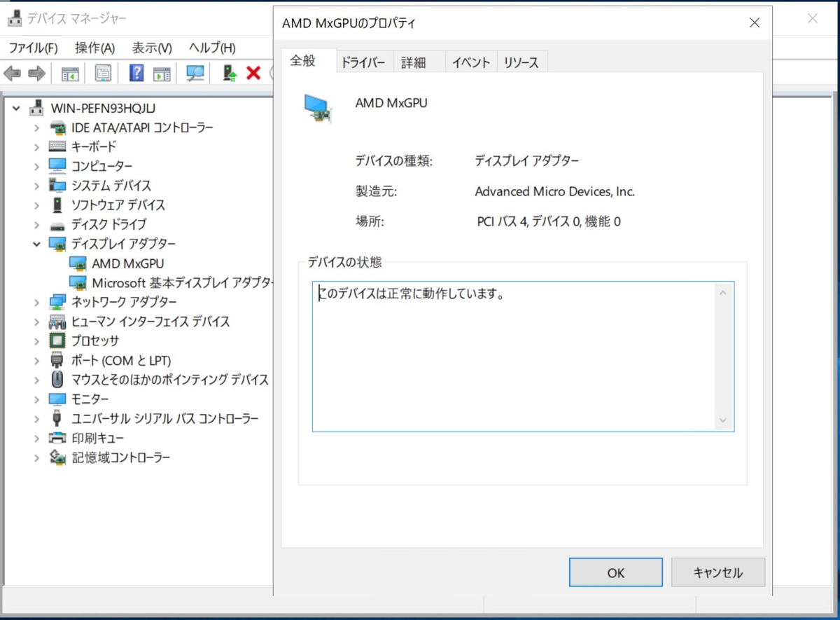Click the Forward navigation arrow
This screenshot has height=620, width=840.
click(35, 73)
